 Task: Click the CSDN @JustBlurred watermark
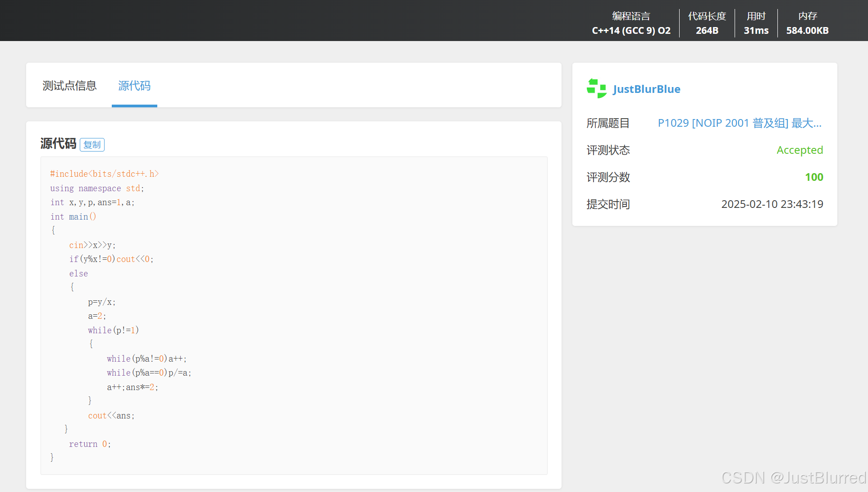pyautogui.click(x=793, y=478)
